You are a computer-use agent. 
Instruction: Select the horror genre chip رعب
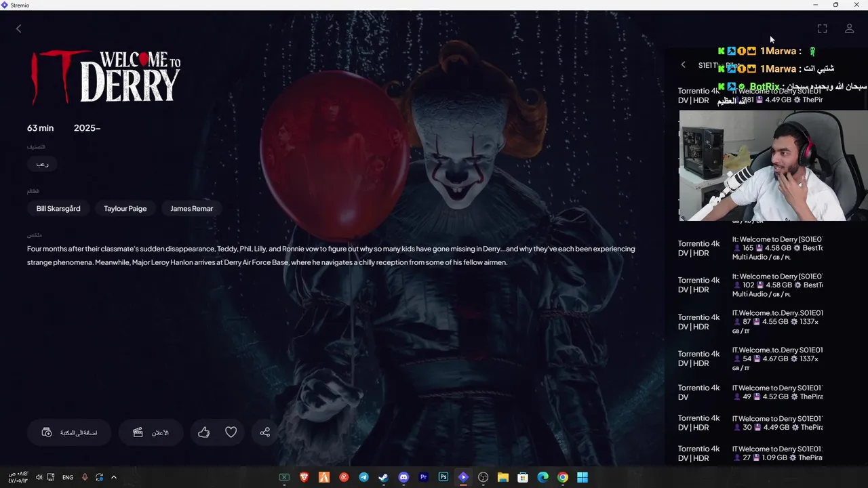coord(42,164)
